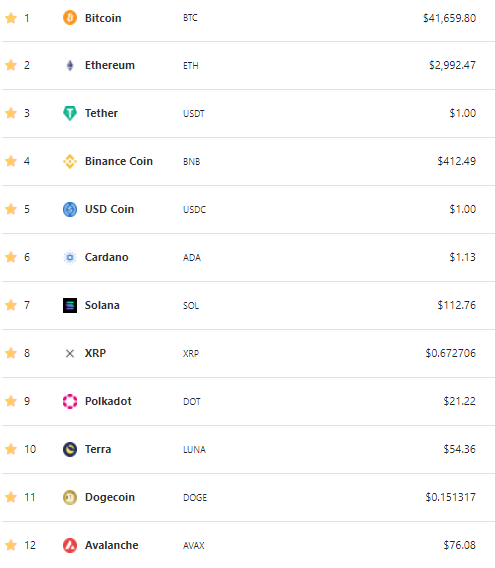The image size is (495, 568).
Task: Toggle Dogecoin's watchlist star
Action: 11,497
